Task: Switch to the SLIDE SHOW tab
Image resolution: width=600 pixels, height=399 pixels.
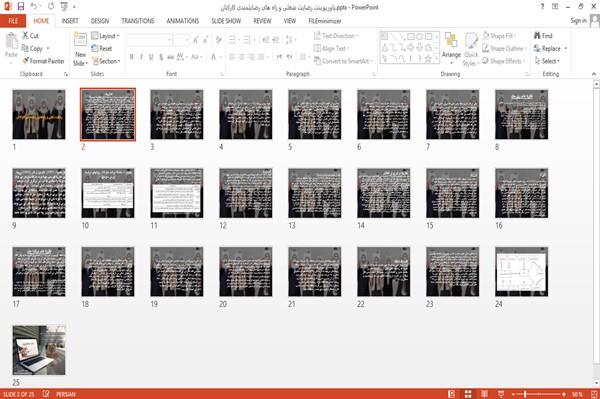Action: tap(226, 21)
